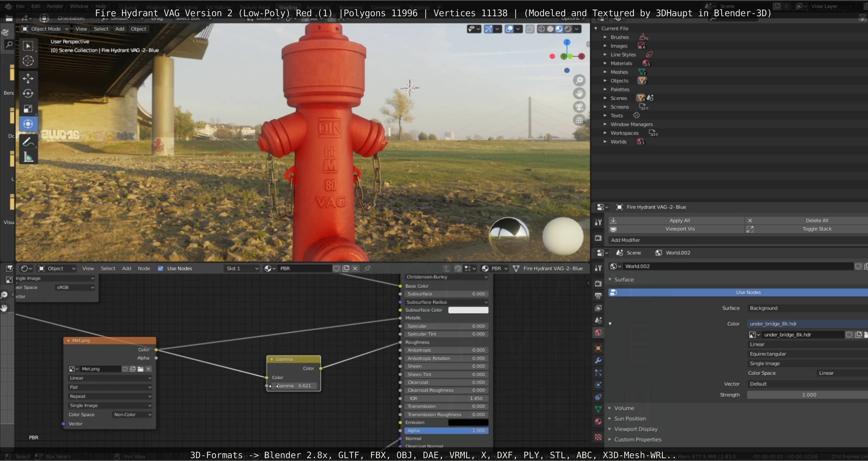Toggle fake user for PBR material
This screenshot has width=868, height=461.
click(336, 269)
